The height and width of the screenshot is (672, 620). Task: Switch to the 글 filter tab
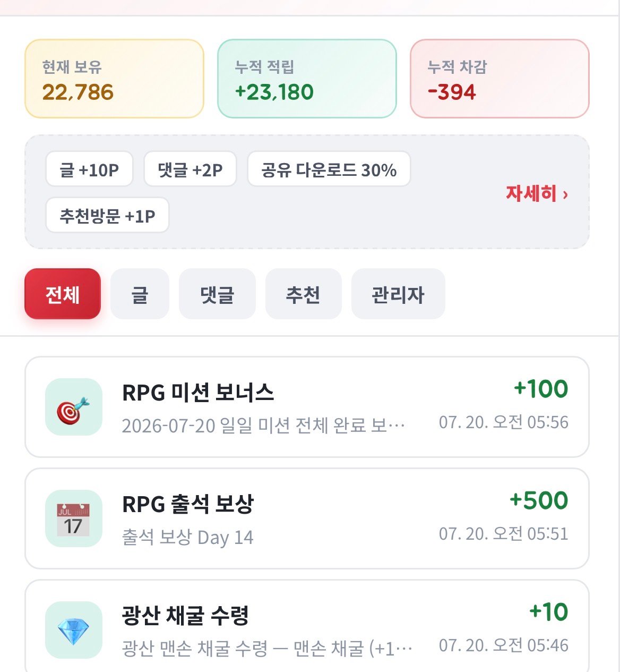pos(140,294)
